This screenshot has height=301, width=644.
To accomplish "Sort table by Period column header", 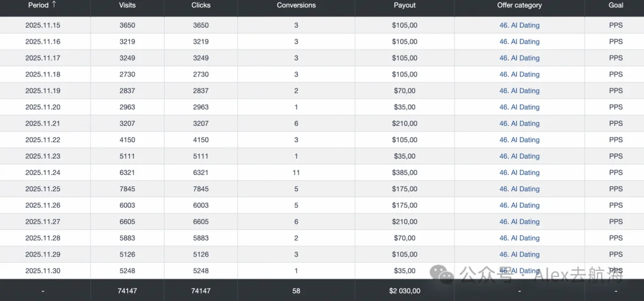I will (x=38, y=5).
